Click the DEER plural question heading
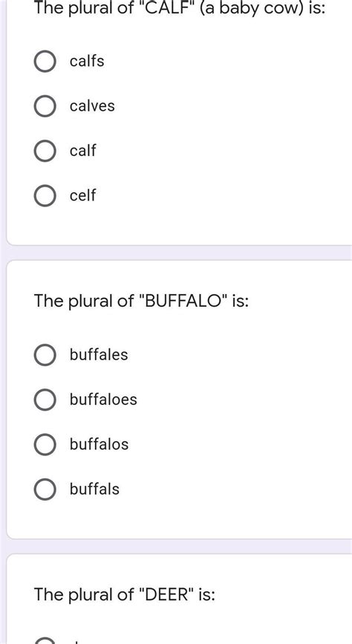 pyautogui.click(x=125, y=594)
